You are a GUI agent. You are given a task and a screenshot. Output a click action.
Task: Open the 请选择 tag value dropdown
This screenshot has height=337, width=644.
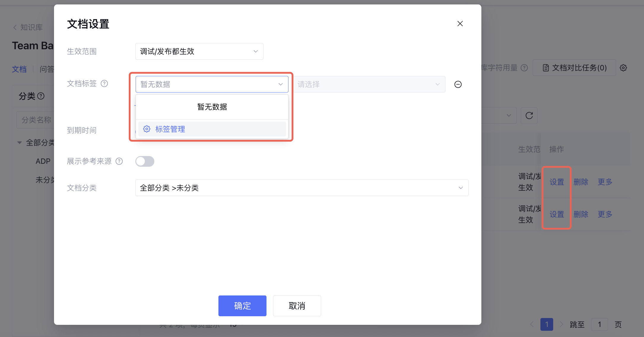(x=369, y=85)
